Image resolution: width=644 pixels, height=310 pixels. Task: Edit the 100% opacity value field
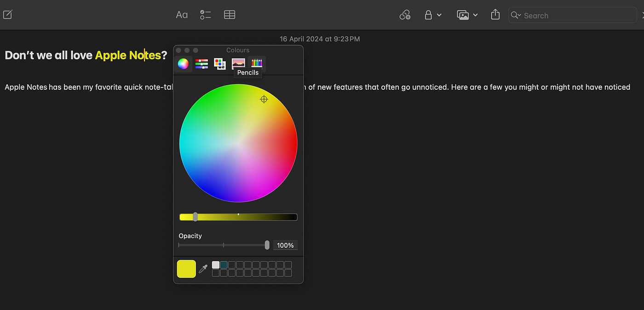coord(285,245)
